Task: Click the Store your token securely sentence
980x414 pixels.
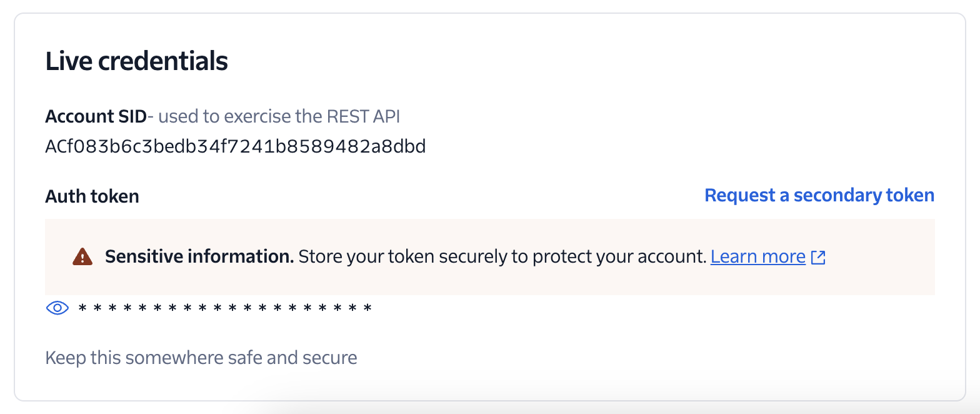Action: (502, 256)
